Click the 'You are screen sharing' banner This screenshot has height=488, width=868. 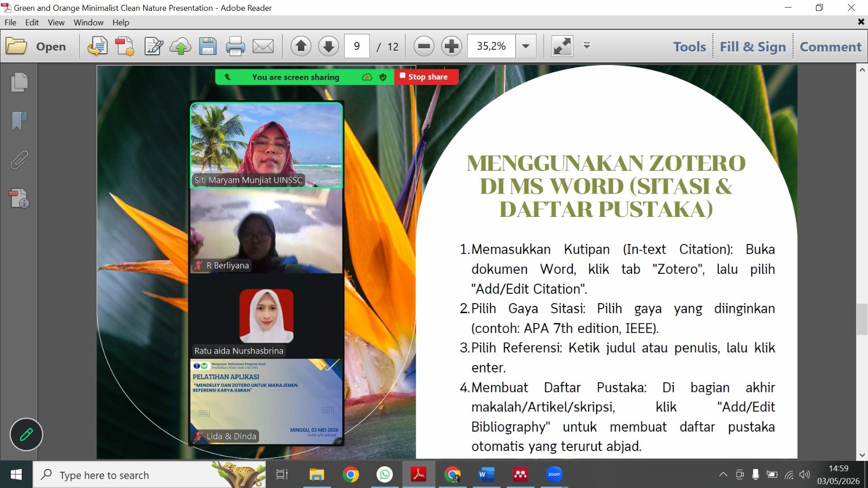(x=296, y=77)
